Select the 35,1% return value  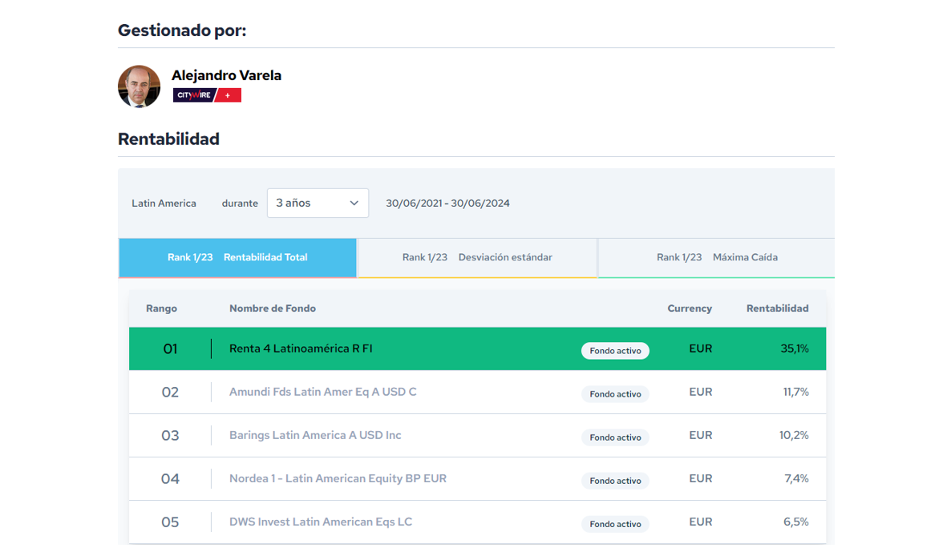coord(795,348)
